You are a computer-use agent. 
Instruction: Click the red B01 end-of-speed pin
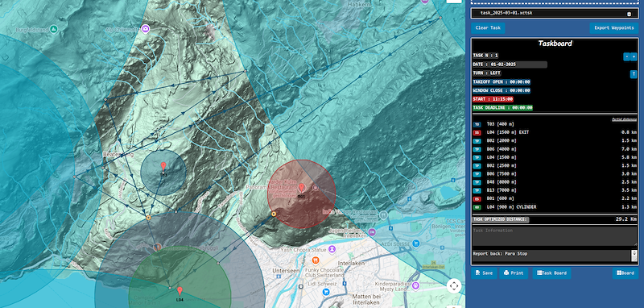(302, 189)
